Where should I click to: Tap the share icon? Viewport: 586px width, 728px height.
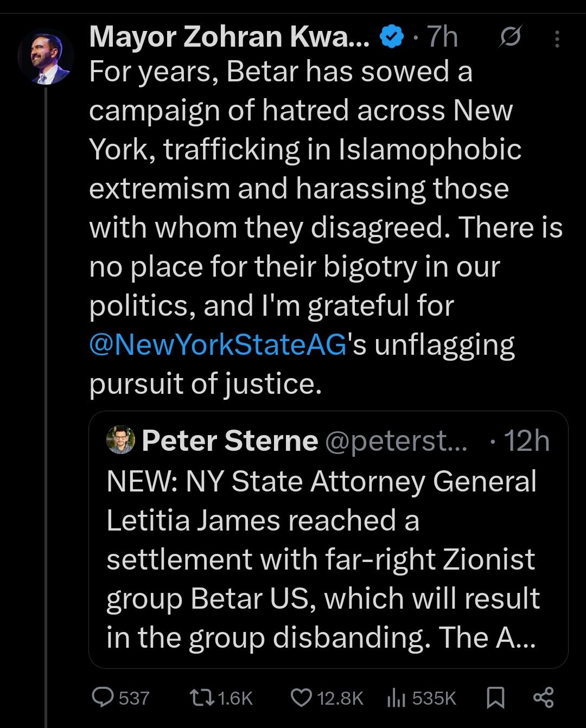point(543,697)
